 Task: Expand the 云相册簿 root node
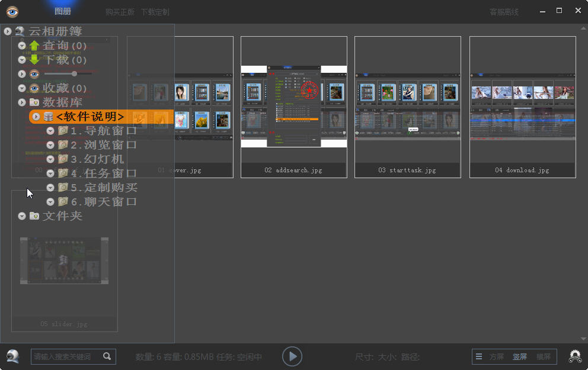[7, 31]
